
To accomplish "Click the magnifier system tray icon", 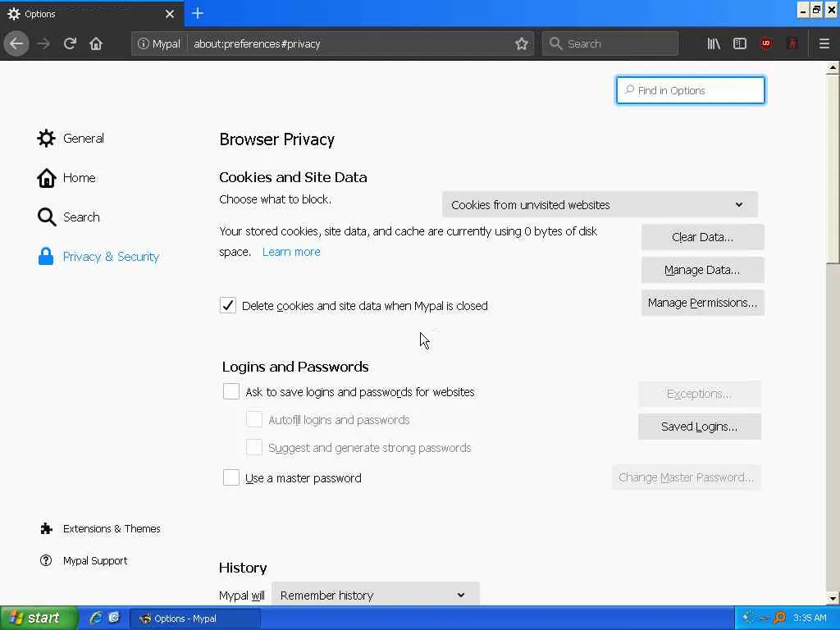I will (x=779, y=618).
